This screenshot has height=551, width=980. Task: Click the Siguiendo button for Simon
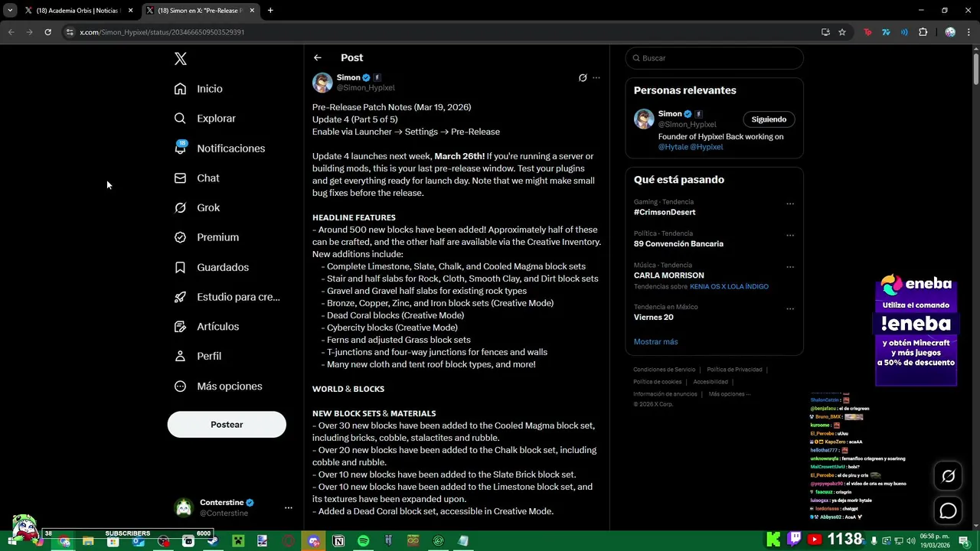point(769,119)
